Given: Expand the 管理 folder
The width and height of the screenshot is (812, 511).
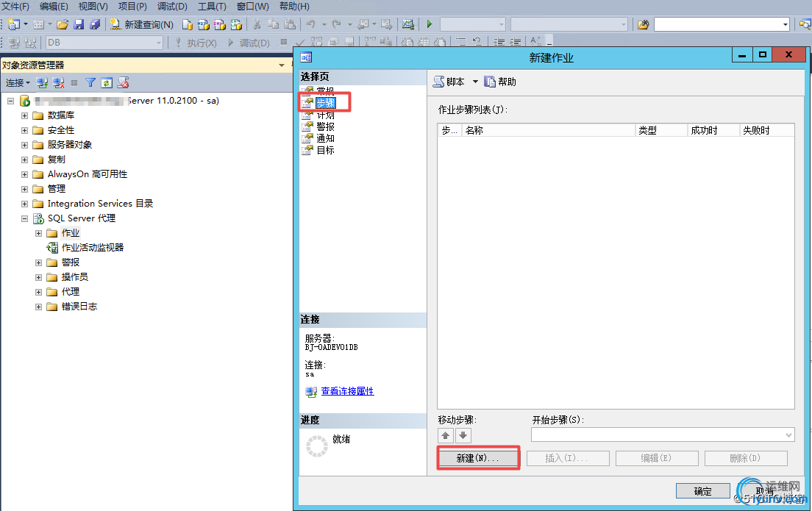Looking at the screenshot, I should [x=24, y=189].
